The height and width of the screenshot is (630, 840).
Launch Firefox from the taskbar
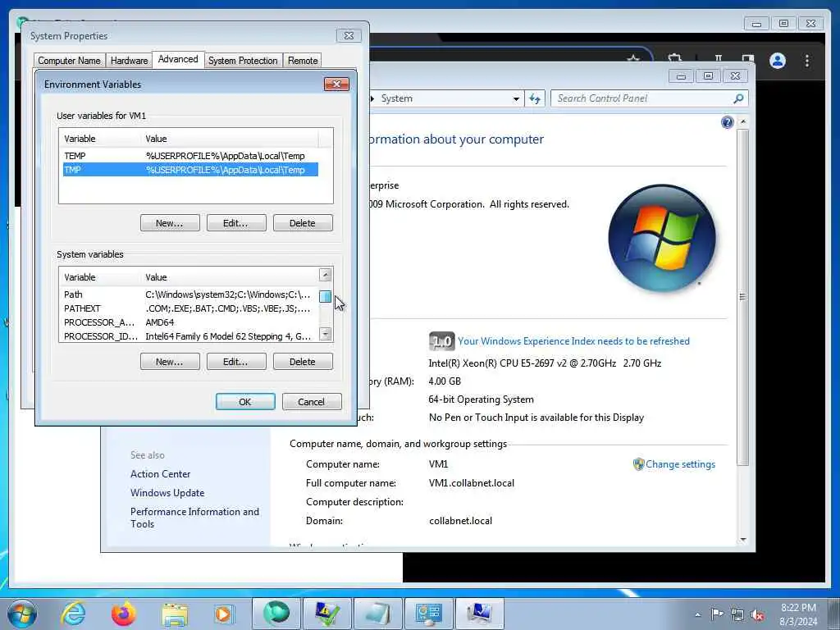[x=124, y=614]
